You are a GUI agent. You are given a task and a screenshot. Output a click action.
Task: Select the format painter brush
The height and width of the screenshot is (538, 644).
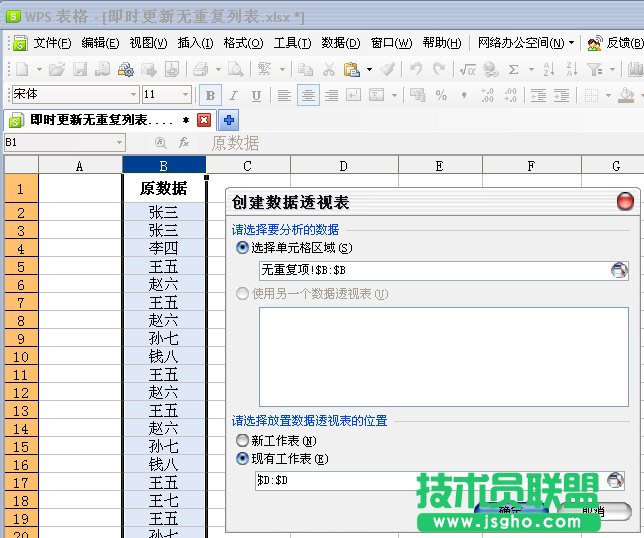pyautogui.click(x=388, y=69)
